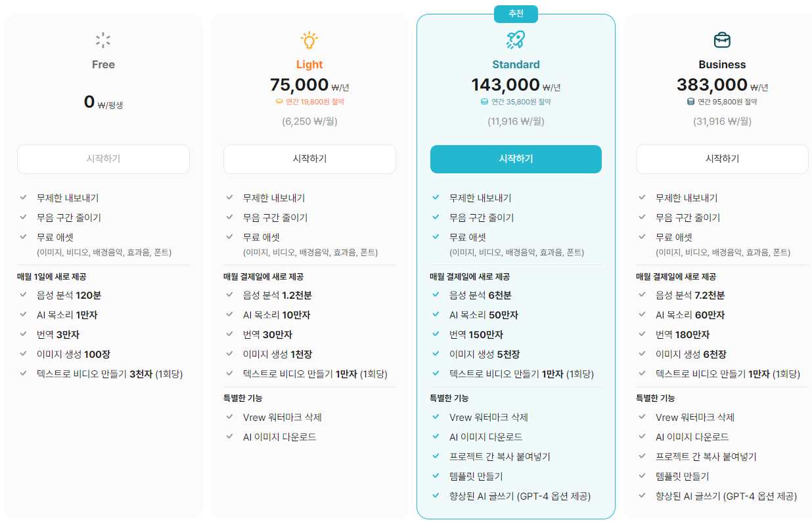
Task: Click the 추천 badge above Standard plan
Action: coord(516,13)
